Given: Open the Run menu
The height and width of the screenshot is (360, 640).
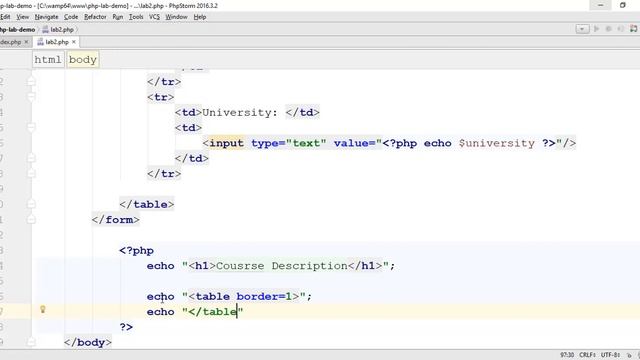Looking at the screenshot, I should click(118, 17).
